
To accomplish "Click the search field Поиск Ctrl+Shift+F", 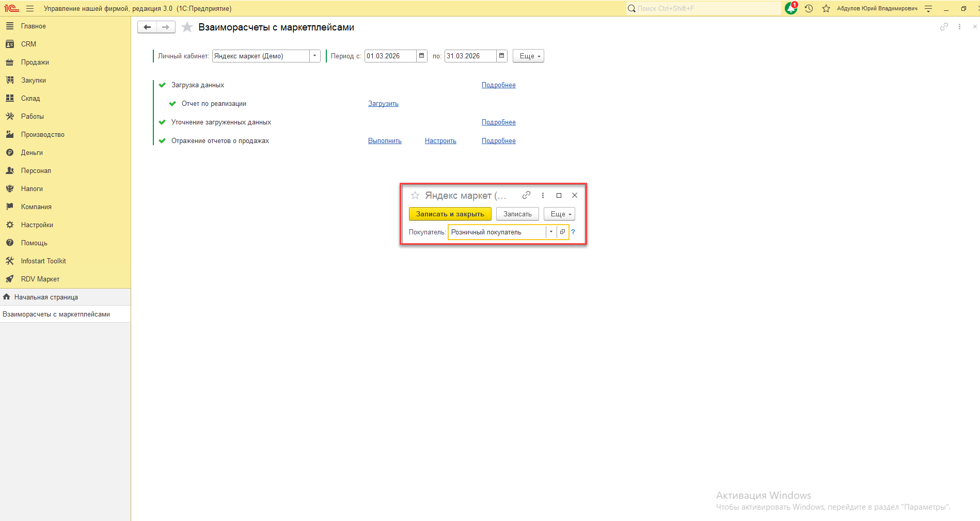I will click(x=702, y=8).
